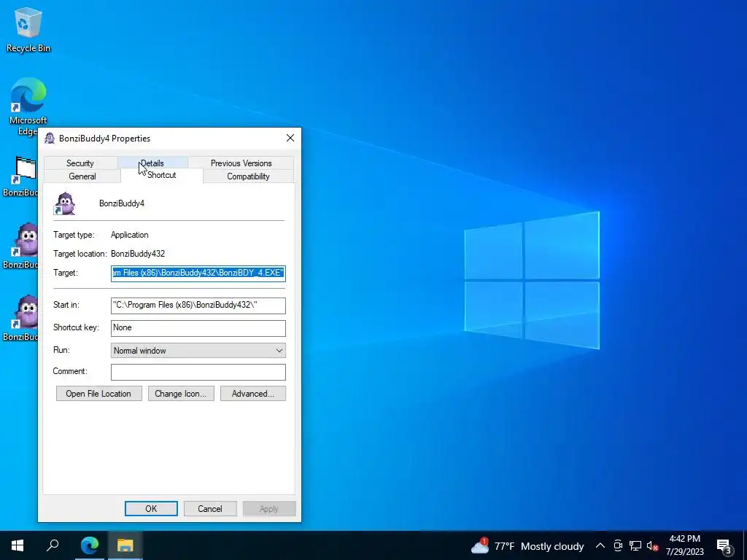The width and height of the screenshot is (747, 560).
Task: Show hidden system tray icons
Action: pos(600,545)
